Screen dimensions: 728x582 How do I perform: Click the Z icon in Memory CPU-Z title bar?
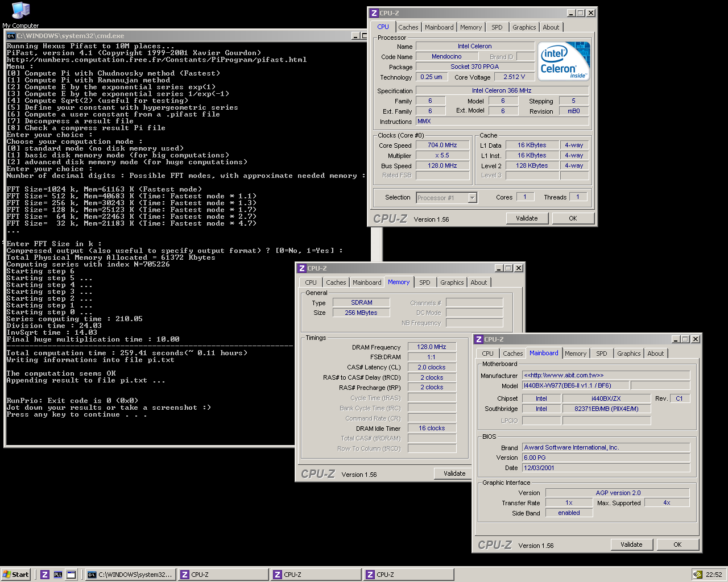301,268
